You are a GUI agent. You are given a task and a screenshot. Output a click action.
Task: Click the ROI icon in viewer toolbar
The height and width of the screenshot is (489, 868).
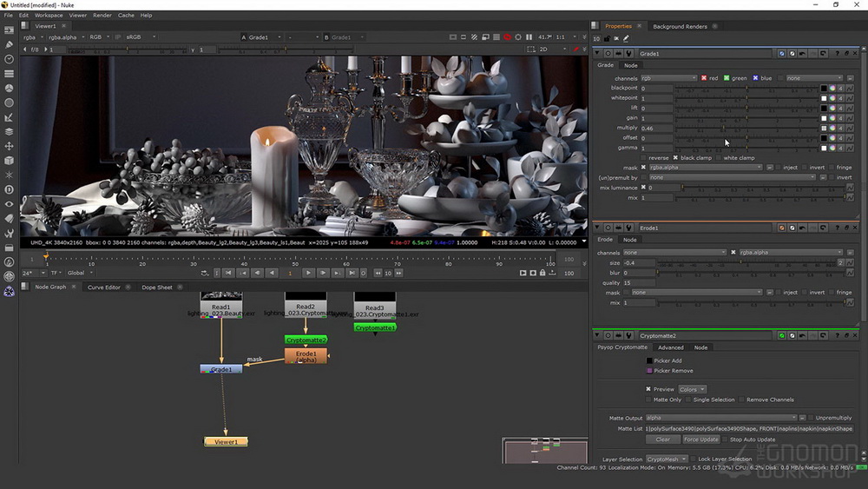click(x=531, y=50)
